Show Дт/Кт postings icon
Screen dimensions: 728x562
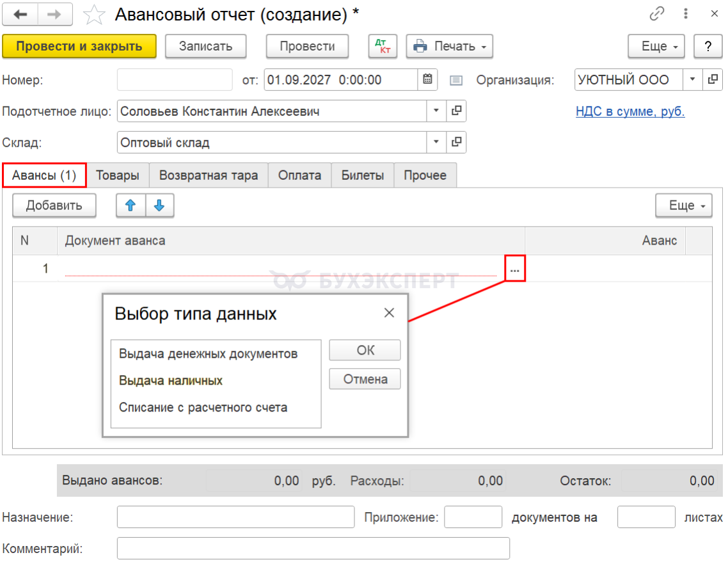tap(383, 47)
